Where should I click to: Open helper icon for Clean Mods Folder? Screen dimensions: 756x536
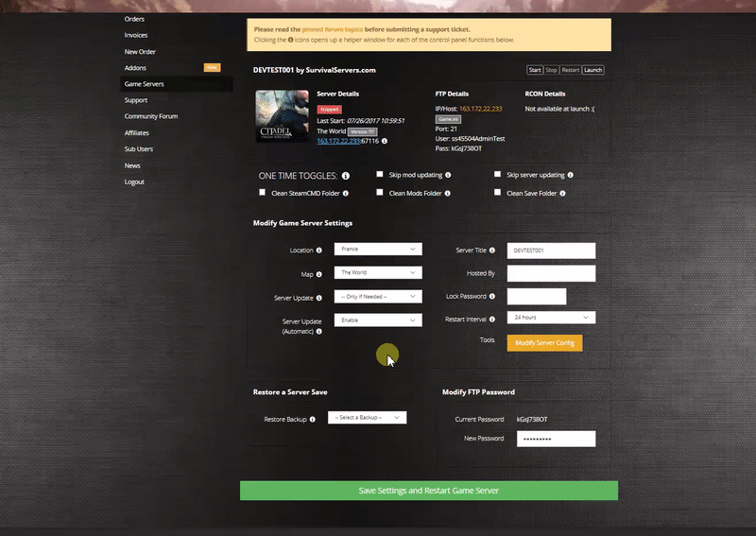tap(447, 194)
